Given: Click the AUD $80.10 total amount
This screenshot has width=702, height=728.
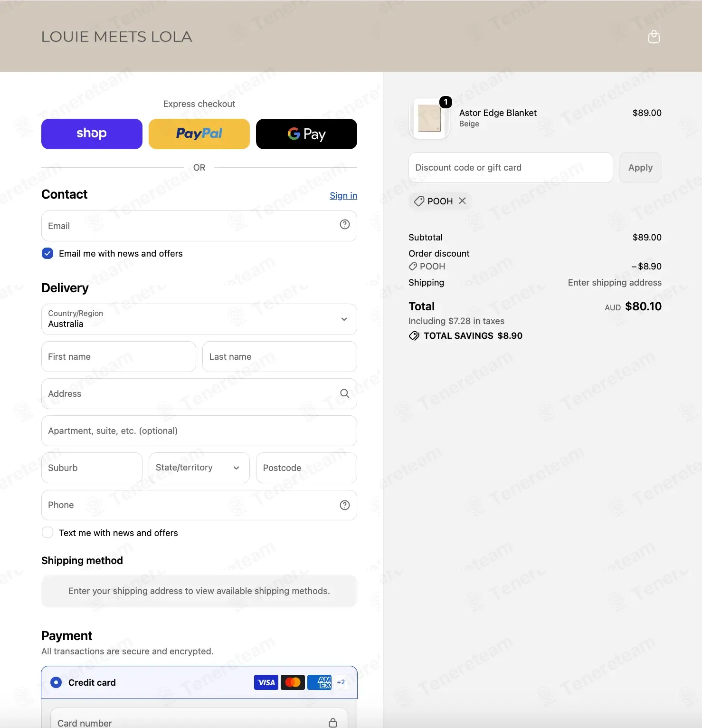Looking at the screenshot, I should pyautogui.click(x=633, y=307).
